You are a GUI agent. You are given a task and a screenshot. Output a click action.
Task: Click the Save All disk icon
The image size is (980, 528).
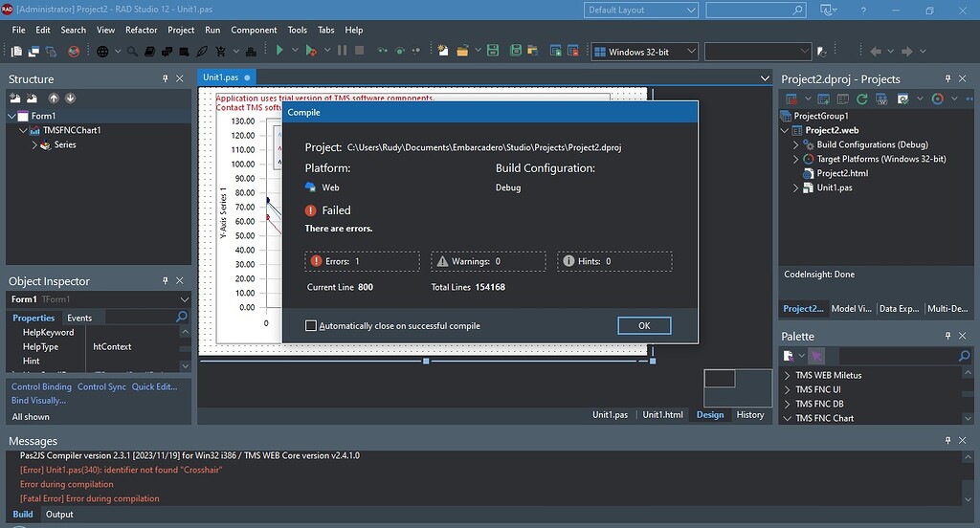pos(516,51)
